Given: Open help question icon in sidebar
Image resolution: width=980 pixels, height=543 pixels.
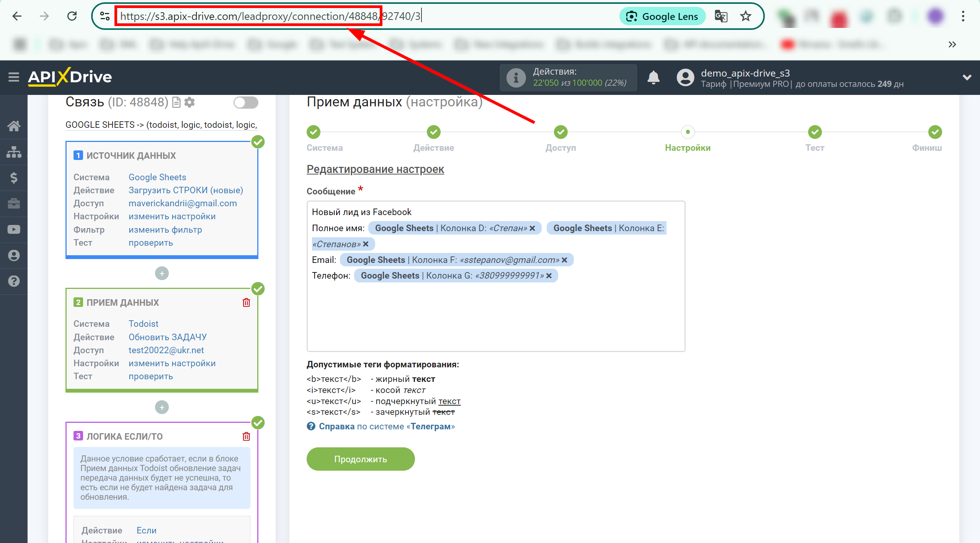Looking at the screenshot, I should point(14,281).
